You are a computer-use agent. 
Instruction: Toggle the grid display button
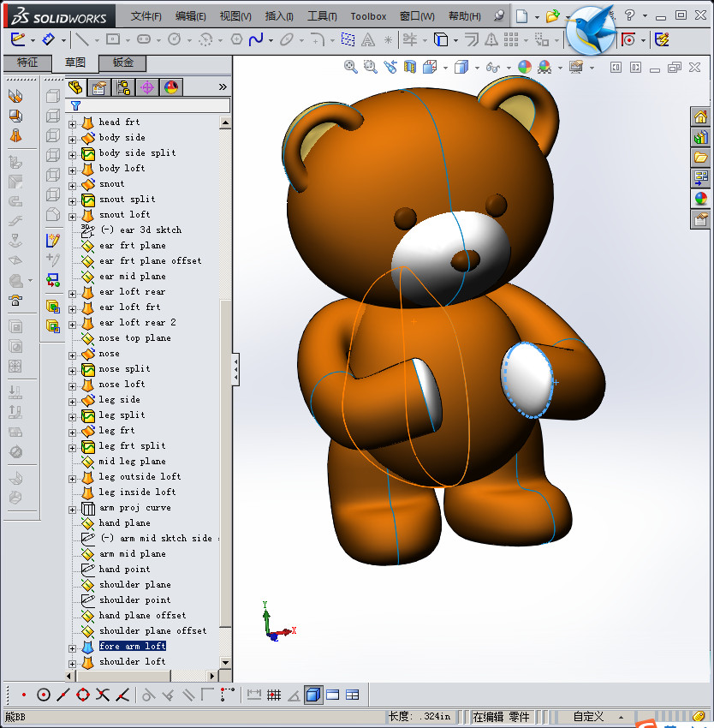(x=274, y=695)
